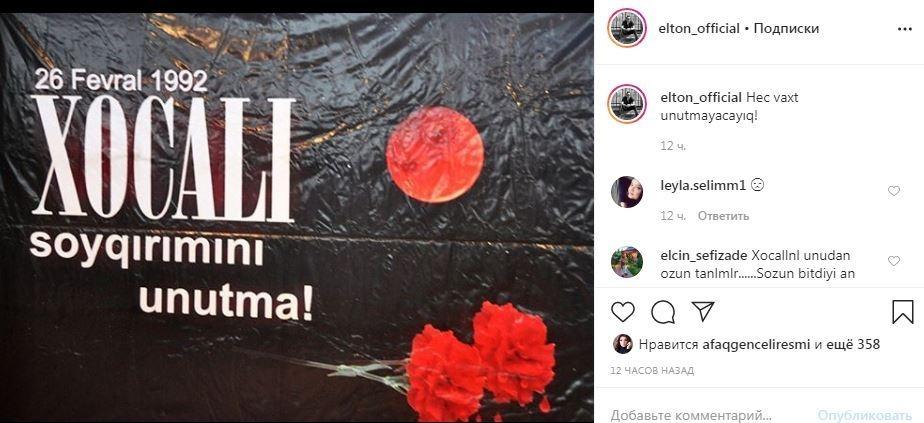Open the Xocalı memorial post image
924x423 pixels.
(x=296, y=217)
